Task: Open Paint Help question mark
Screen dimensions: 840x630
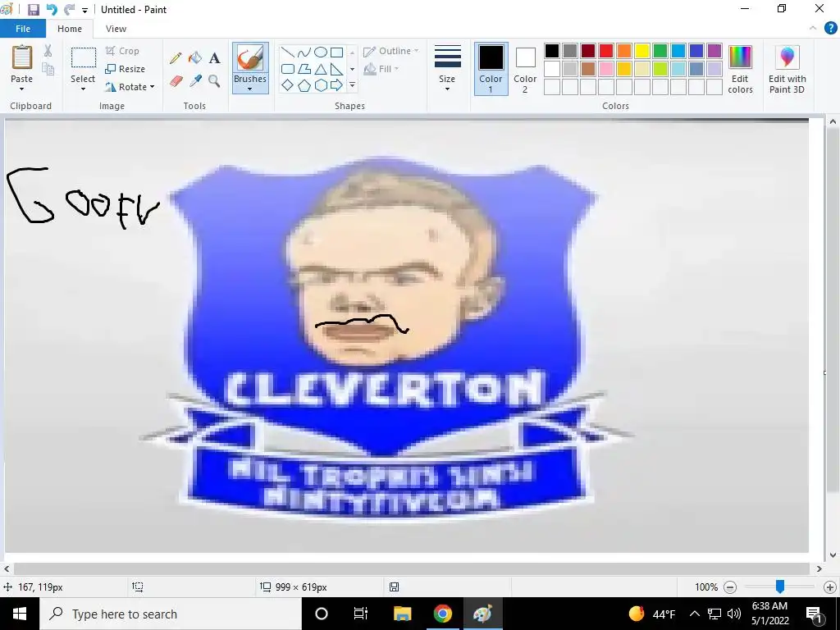Action: coord(830,29)
